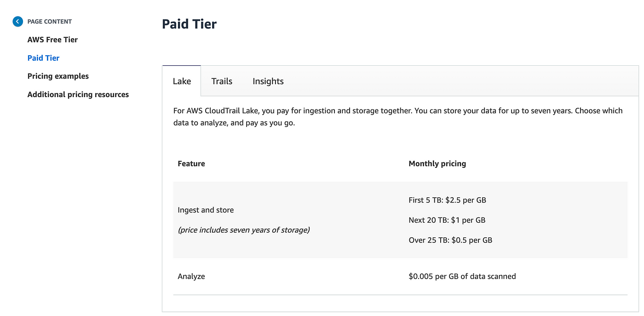This screenshot has width=644, height=316.
Task: Click the Feature column header
Action: pos(191,164)
